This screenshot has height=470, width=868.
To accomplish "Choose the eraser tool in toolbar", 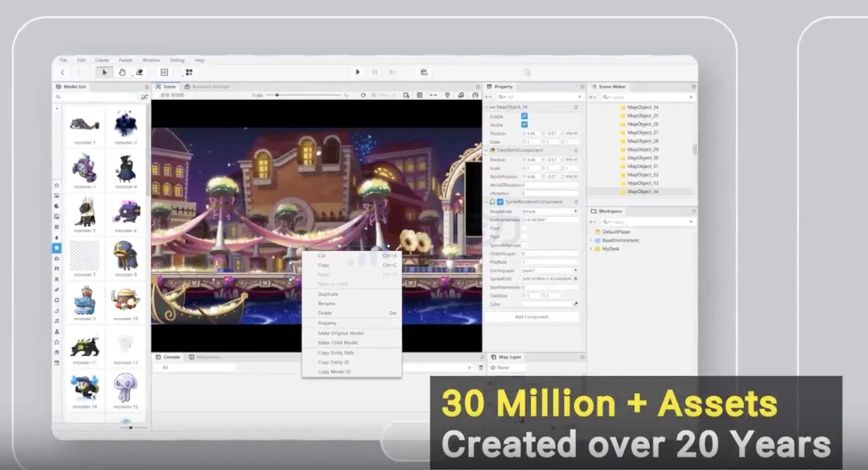I will [x=139, y=72].
